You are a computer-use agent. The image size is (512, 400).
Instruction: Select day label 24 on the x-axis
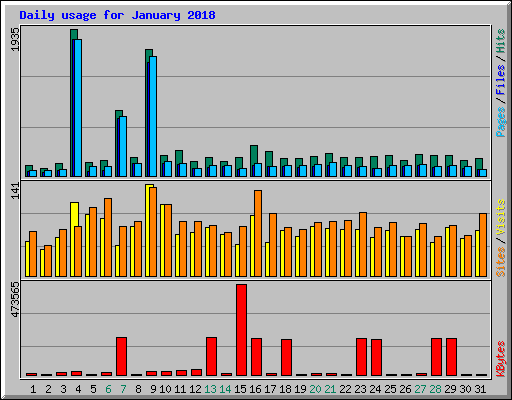coord(375,389)
